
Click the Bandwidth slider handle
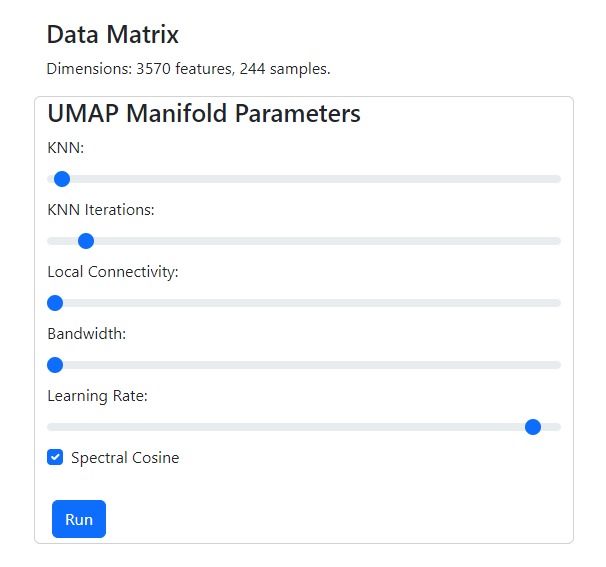[55, 365]
